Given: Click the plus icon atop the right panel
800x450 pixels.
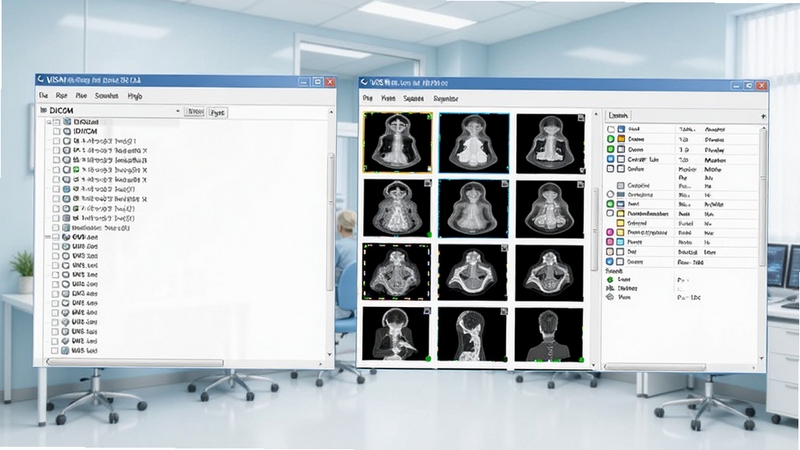Looking at the screenshot, I should click(763, 116).
